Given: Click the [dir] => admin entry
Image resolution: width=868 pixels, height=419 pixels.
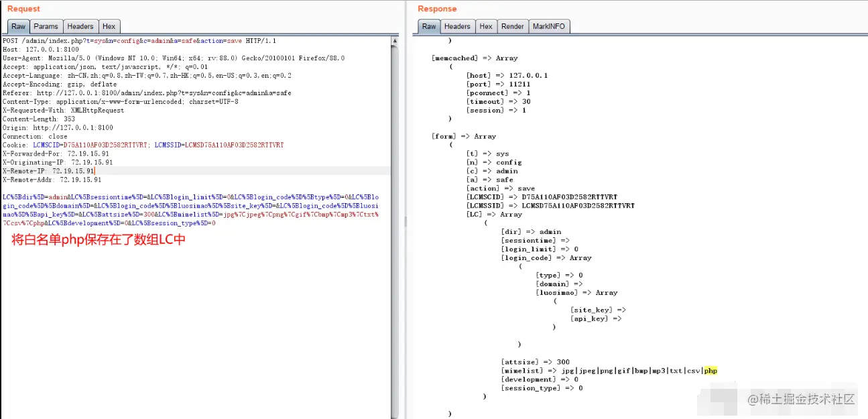Looking at the screenshot, I should tap(531, 232).
